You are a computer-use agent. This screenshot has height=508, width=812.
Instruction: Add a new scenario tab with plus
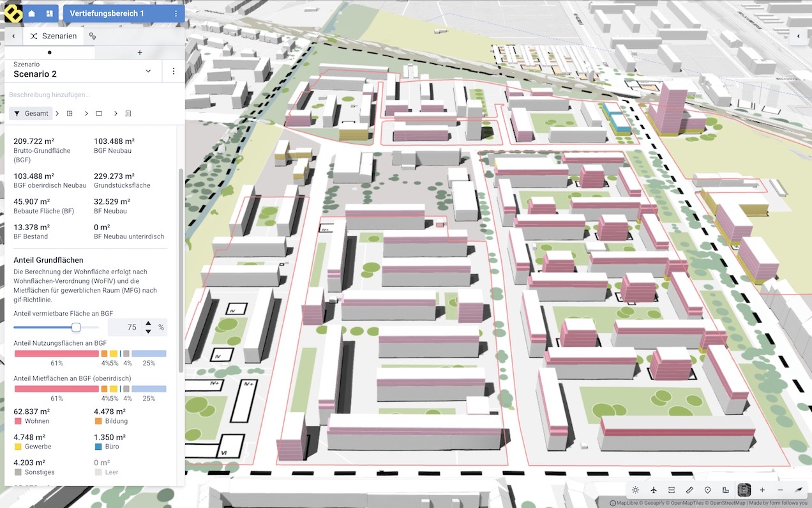click(140, 53)
